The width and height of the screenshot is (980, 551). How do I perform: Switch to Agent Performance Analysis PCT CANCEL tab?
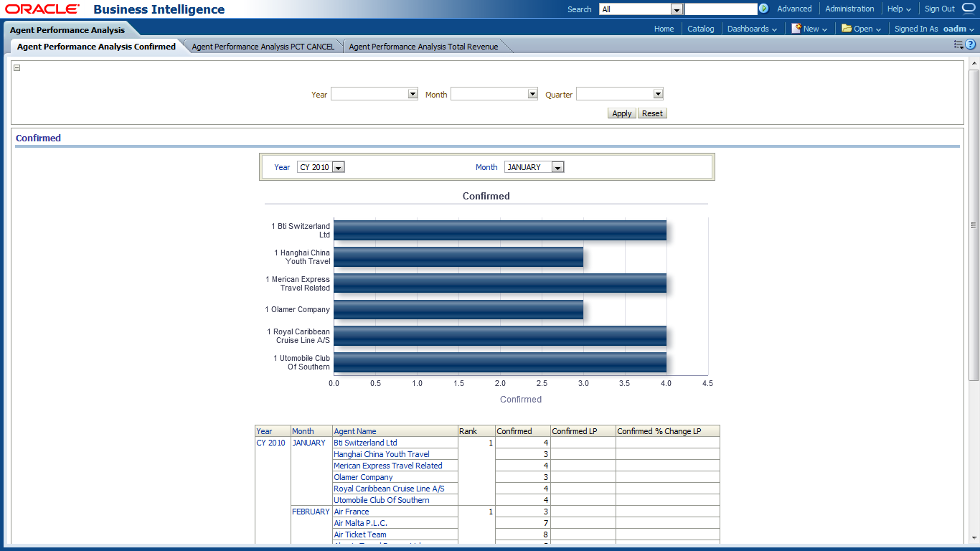[263, 47]
